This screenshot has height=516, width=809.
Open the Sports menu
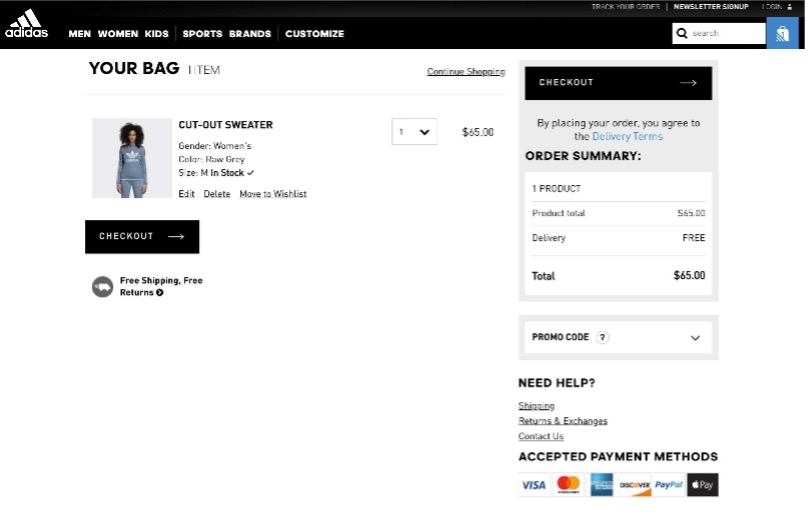[x=202, y=34]
